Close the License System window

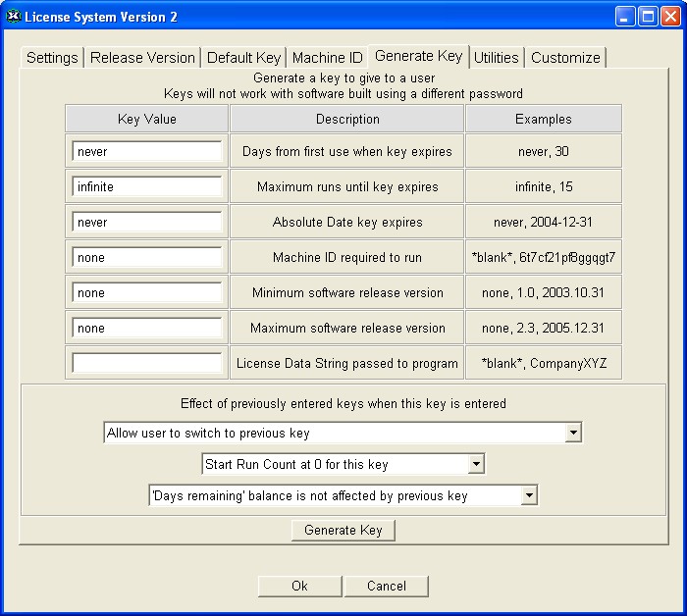click(670, 17)
